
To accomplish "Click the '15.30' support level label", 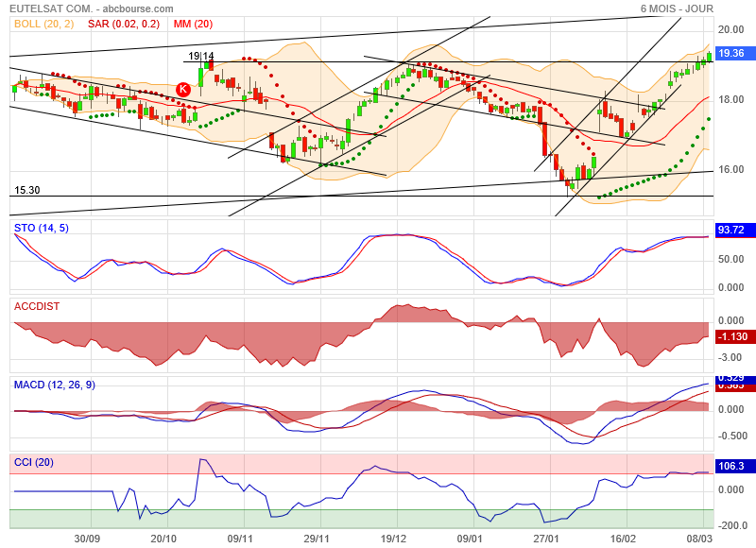I will click(x=27, y=190).
